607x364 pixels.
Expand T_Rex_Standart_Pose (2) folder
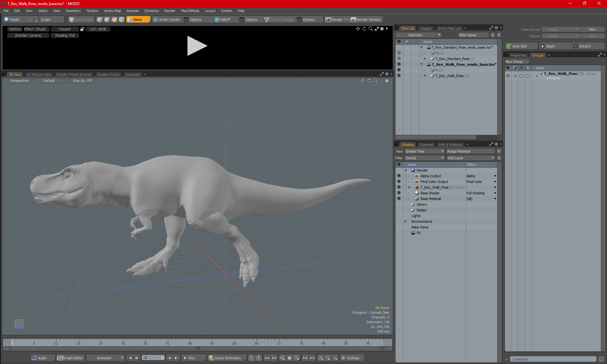[x=425, y=59]
